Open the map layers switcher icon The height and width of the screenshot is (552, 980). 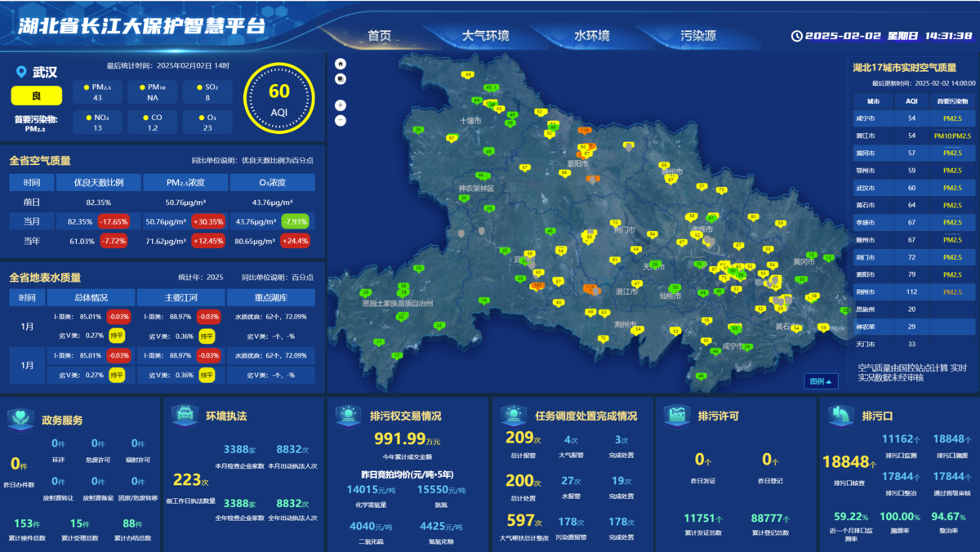(x=341, y=79)
